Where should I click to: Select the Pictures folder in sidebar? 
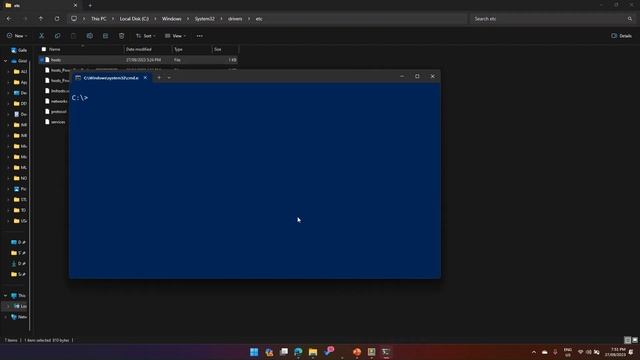click(x=20, y=189)
